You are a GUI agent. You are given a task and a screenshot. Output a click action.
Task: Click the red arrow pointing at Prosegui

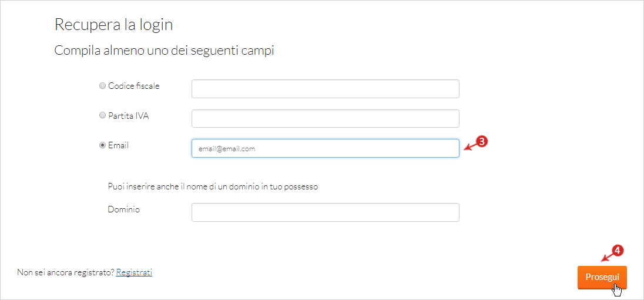click(608, 257)
